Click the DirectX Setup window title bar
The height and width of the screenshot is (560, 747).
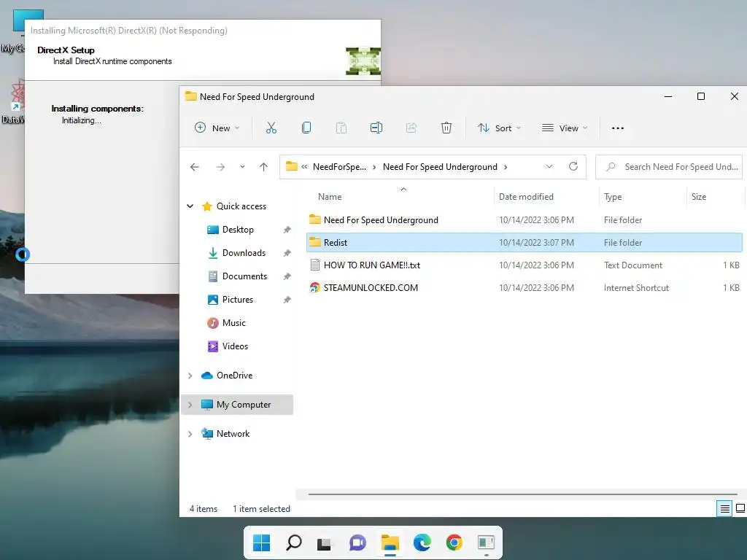tap(203, 31)
